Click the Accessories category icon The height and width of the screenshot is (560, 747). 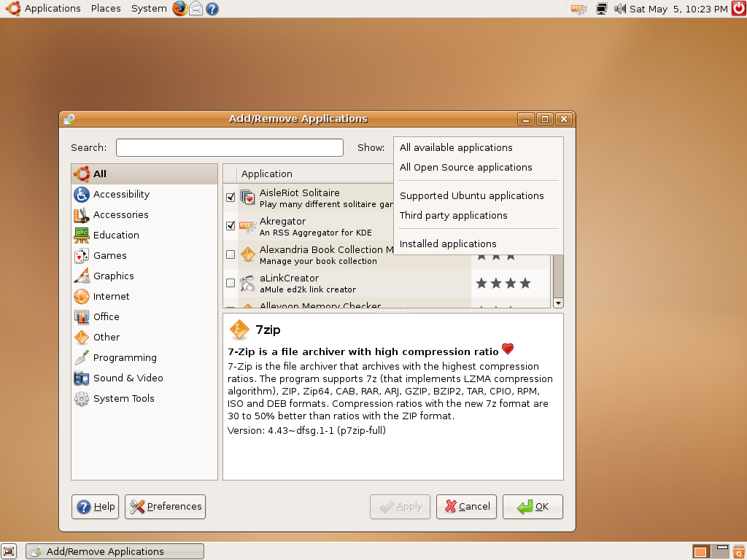tap(82, 215)
